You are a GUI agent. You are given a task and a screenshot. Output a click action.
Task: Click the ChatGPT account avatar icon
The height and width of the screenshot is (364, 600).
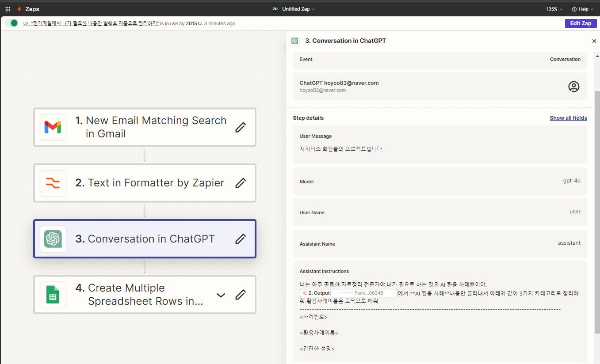click(x=573, y=87)
